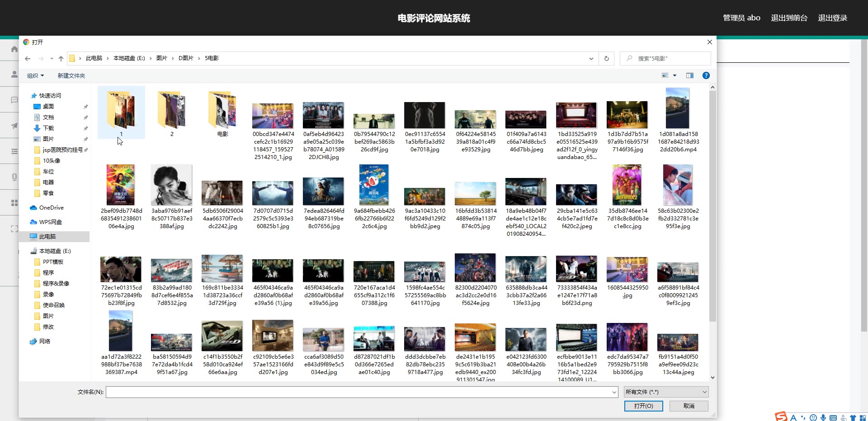The height and width of the screenshot is (421, 868).
Task: Select OneDrive in sidebar
Action: click(x=51, y=208)
